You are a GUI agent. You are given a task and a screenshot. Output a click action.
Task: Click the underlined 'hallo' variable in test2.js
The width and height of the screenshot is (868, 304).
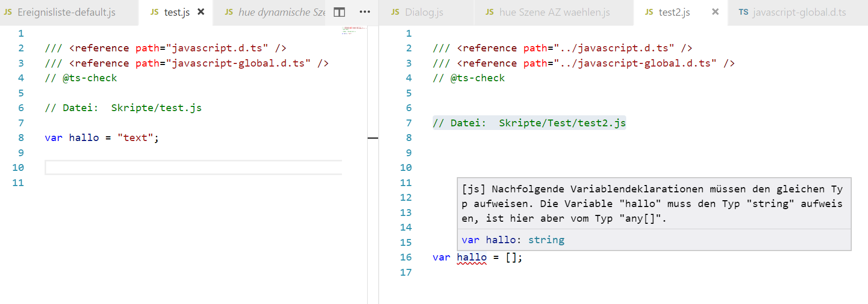[471, 257]
